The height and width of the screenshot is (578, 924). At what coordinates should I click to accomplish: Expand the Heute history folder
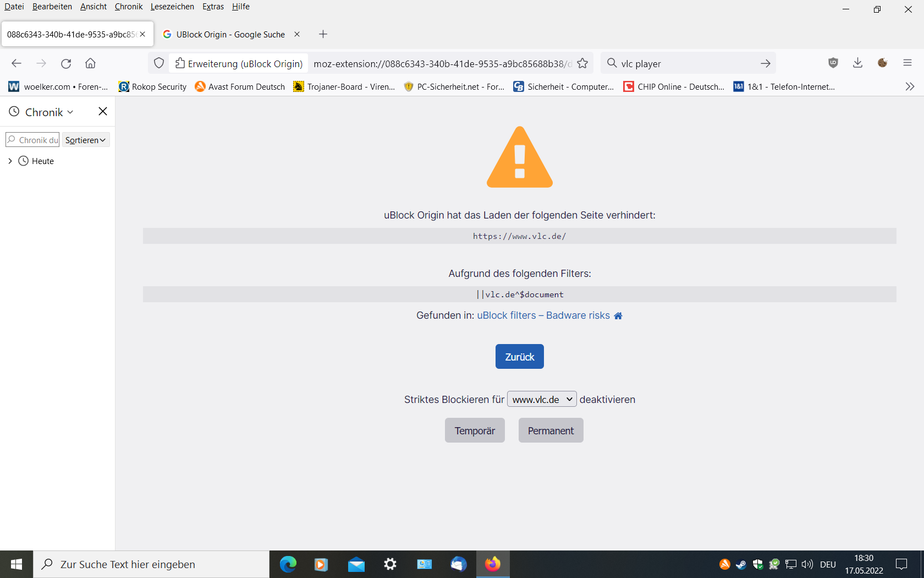(10, 161)
